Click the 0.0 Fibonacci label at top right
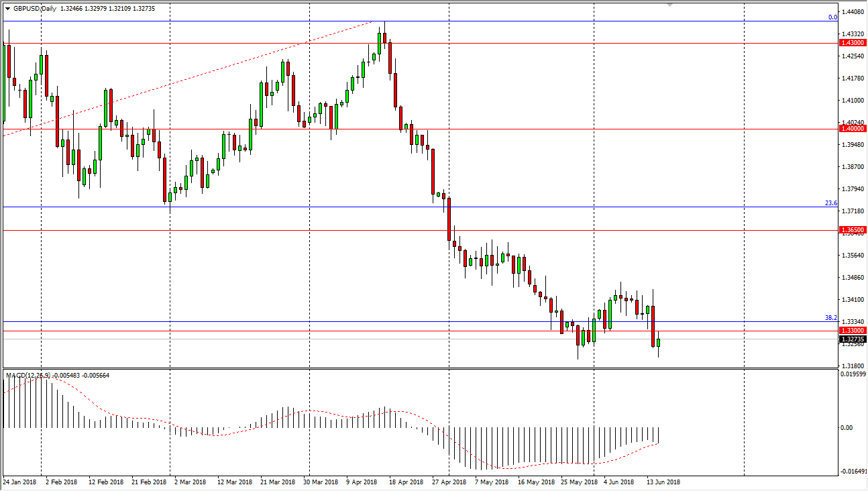The height and width of the screenshot is (491, 868). click(832, 18)
